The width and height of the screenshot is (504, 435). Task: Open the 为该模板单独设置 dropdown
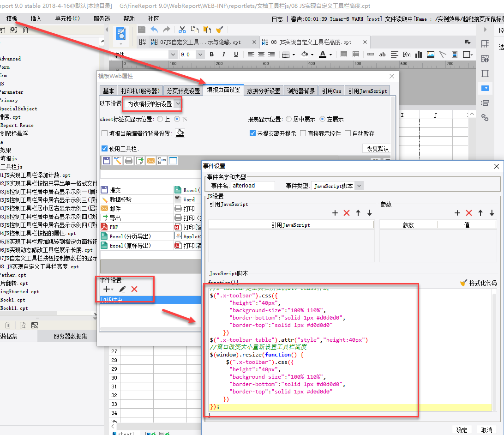point(178,104)
